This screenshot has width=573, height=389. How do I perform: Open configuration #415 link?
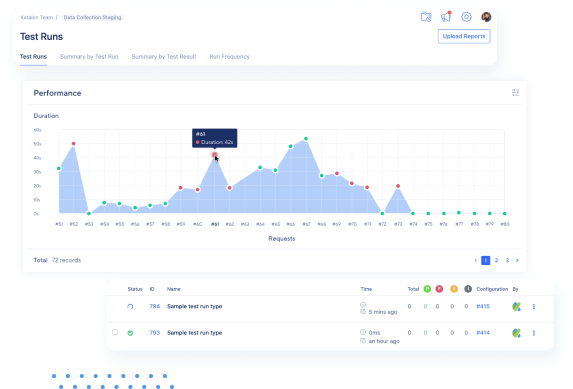tap(483, 306)
